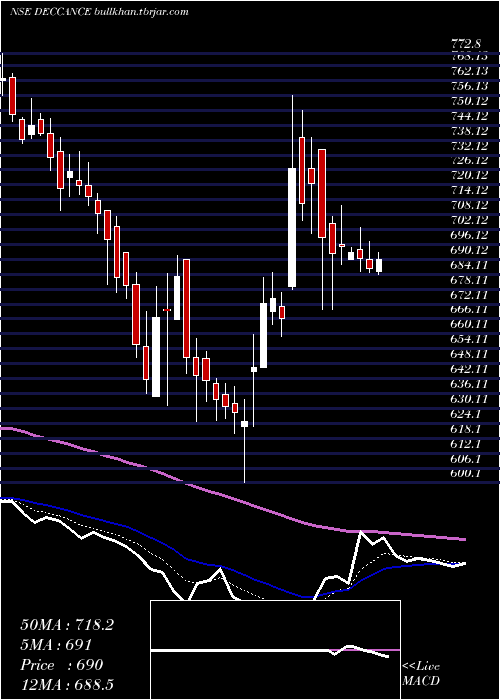500x700 pixels.
Task: Click the '<<Live' label beside MACD box
Action: click(421, 667)
